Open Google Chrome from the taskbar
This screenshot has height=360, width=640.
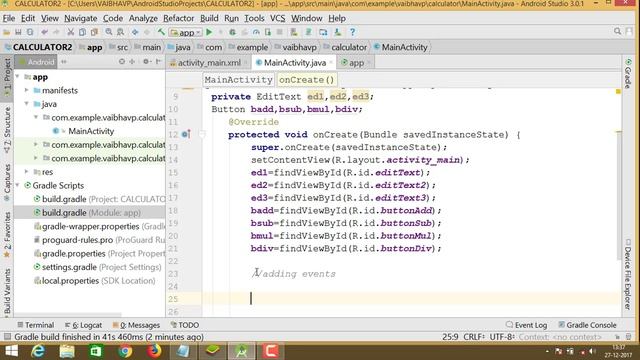[125, 351]
